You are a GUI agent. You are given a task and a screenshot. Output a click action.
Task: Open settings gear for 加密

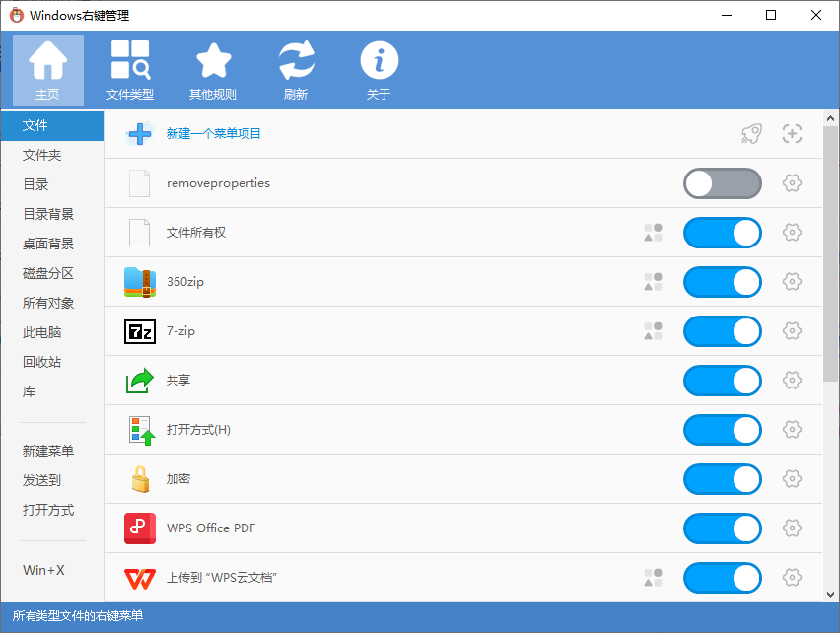tap(792, 479)
